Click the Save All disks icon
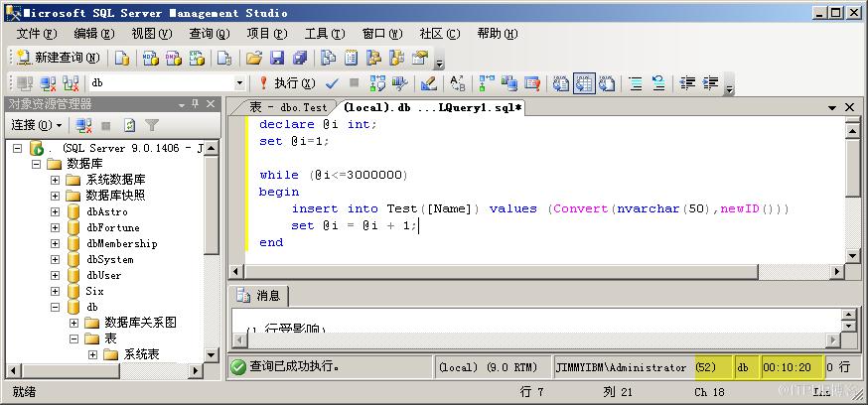The width and height of the screenshot is (868, 405). 300,58
